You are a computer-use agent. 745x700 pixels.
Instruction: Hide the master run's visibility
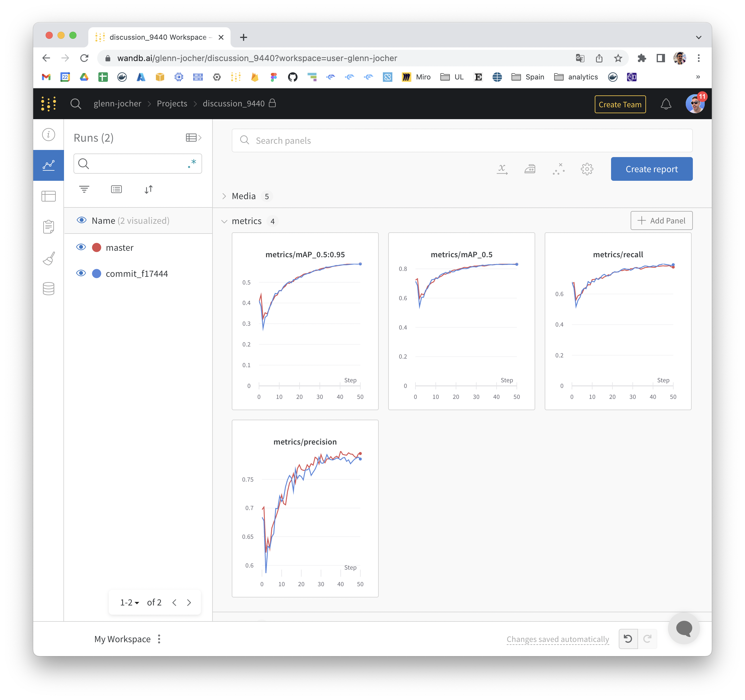tap(81, 247)
